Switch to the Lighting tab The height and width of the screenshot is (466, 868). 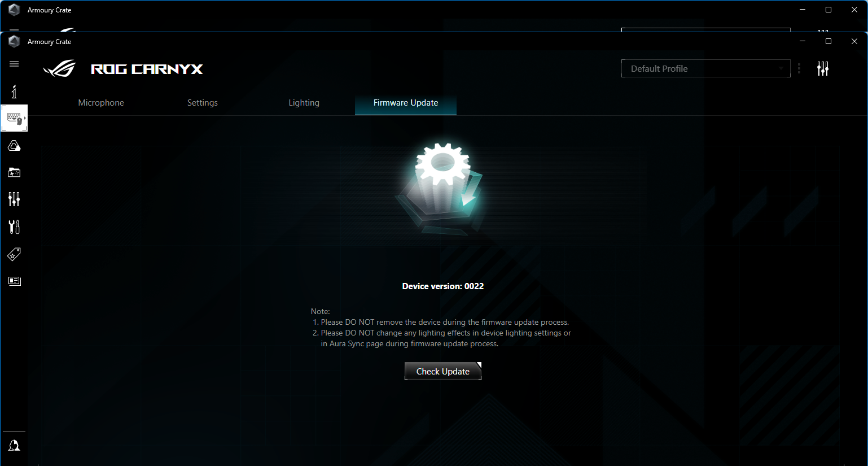pos(304,103)
